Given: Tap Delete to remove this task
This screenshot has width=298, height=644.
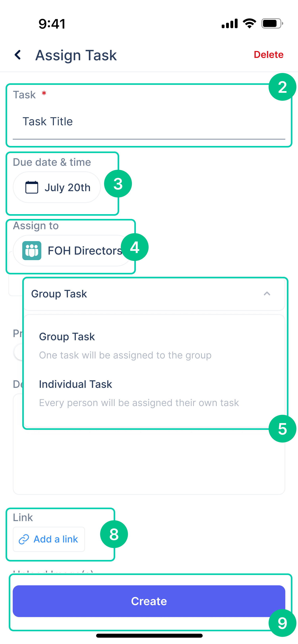Looking at the screenshot, I should tap(268, 55).
